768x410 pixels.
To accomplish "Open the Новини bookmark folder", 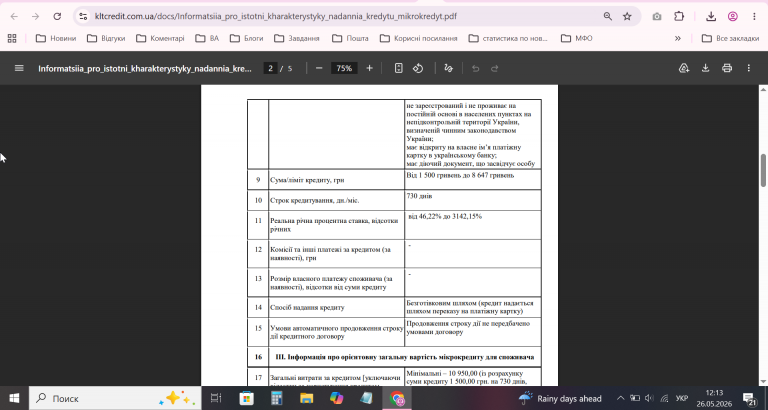I will (55, 38).
